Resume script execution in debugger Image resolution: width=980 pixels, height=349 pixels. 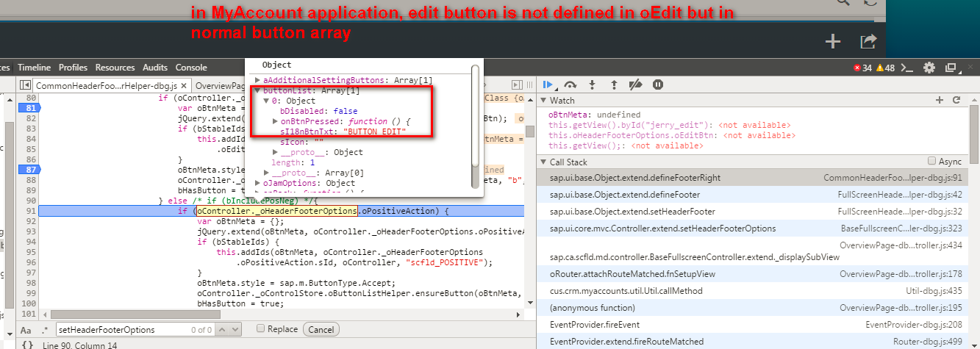(x=548, y=85)
